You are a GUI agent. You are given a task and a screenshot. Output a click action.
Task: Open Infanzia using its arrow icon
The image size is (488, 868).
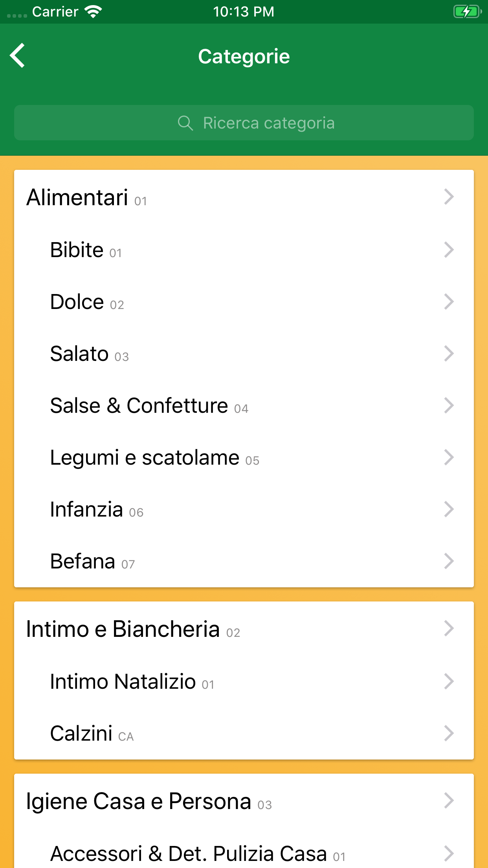click(x=449, y=509)
